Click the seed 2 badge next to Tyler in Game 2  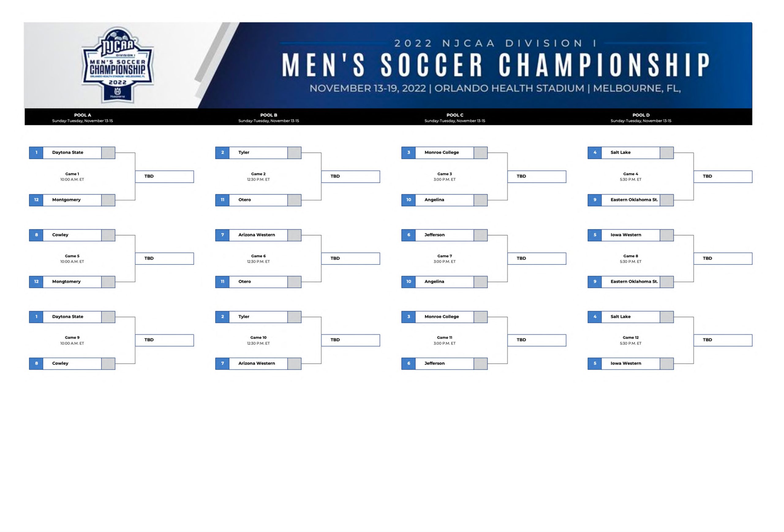click(x=222, y=153)
